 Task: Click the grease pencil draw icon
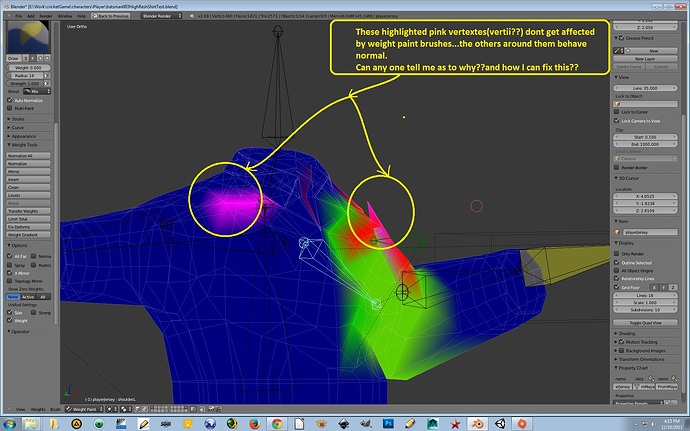coord(617,51)
